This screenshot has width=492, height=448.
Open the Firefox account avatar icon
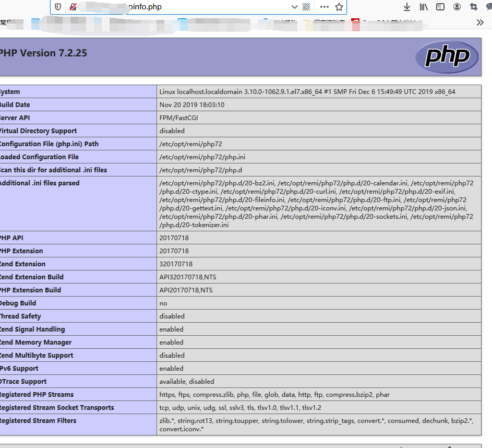coord(457,7)
